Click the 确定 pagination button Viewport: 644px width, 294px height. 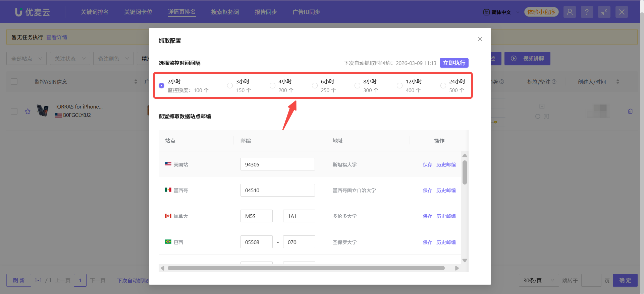(x=625, y=280)
